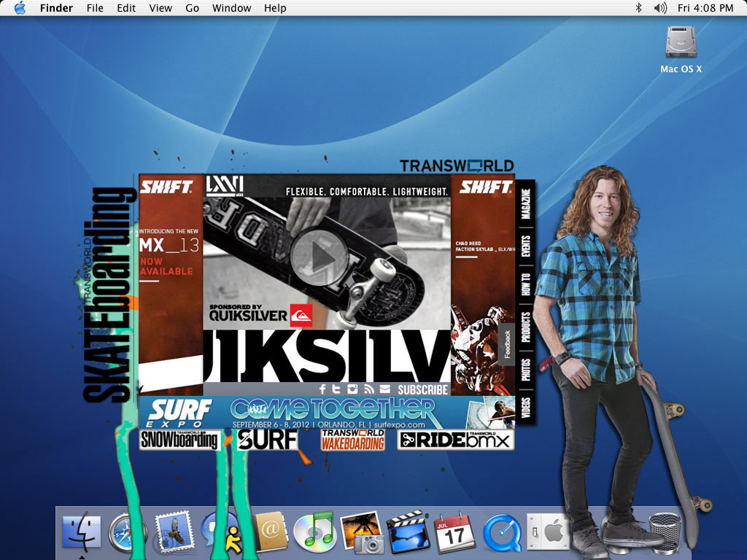Click the Facebook icon beside Subscribe

tap(323, 389)
